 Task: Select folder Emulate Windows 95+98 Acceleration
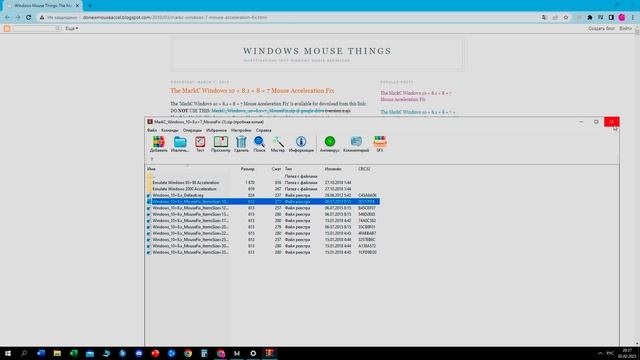263,182
